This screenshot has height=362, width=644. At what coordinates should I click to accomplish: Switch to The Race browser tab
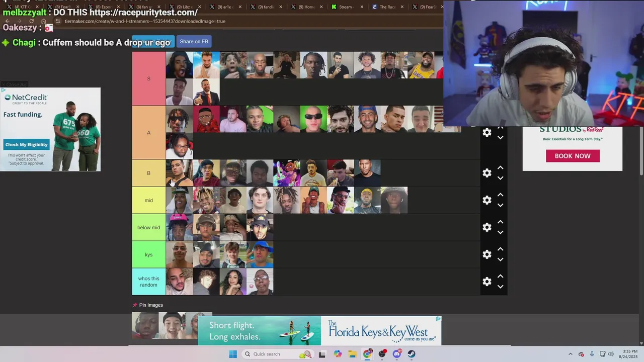[x=387, y=7]
